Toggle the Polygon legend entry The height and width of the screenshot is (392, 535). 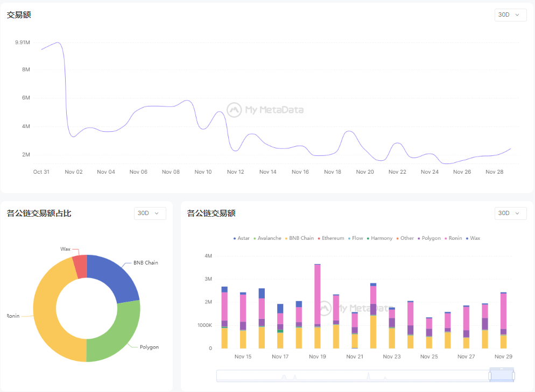coord(428,238)
